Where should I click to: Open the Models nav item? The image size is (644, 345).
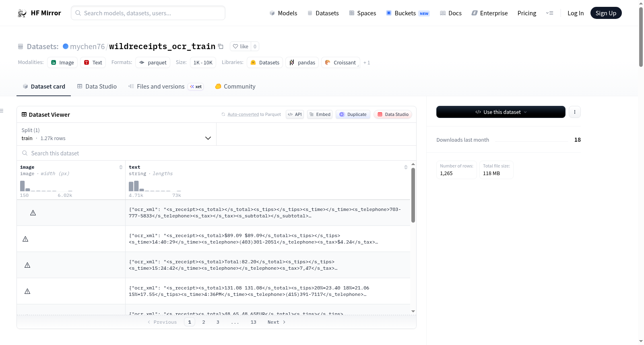(283, 13)
